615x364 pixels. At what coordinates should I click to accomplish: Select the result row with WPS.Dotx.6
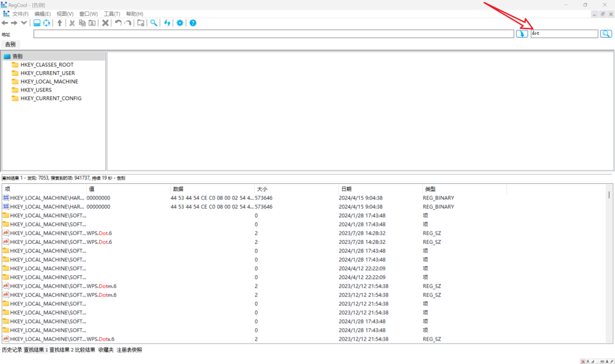click(x=304, y=340)
